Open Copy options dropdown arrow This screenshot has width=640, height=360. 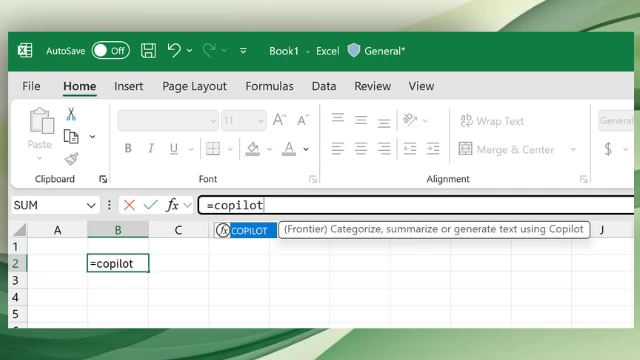point(93,137)
